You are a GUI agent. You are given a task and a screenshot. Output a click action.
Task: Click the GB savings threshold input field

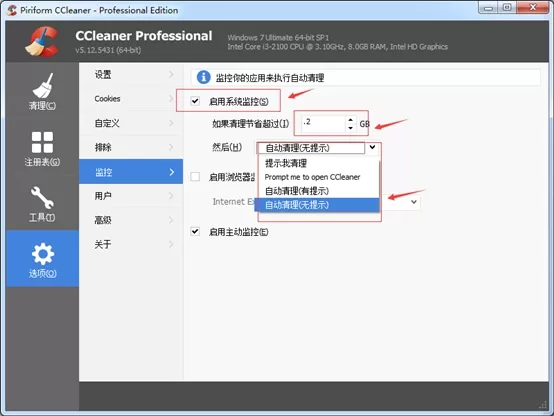tap(323, 123)
